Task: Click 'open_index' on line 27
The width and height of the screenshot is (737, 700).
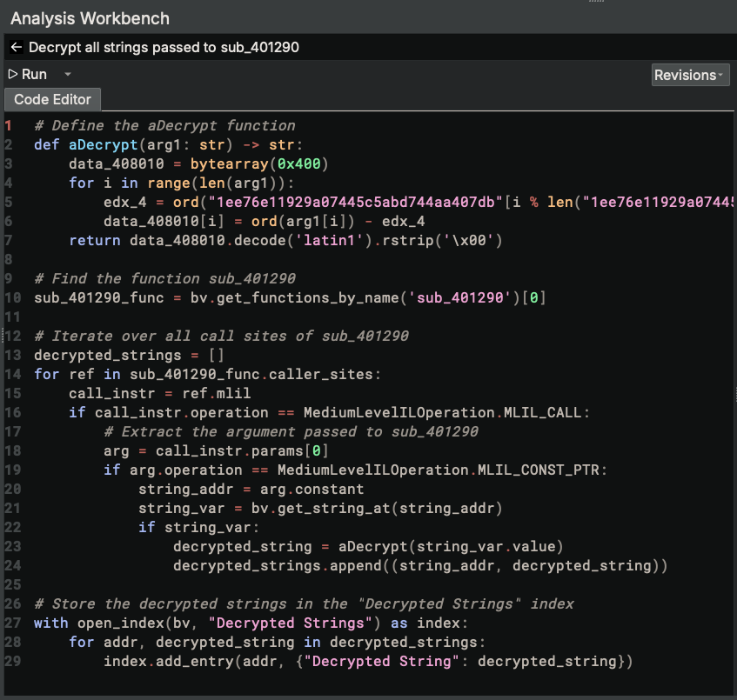Action: [x=121, y=623]
